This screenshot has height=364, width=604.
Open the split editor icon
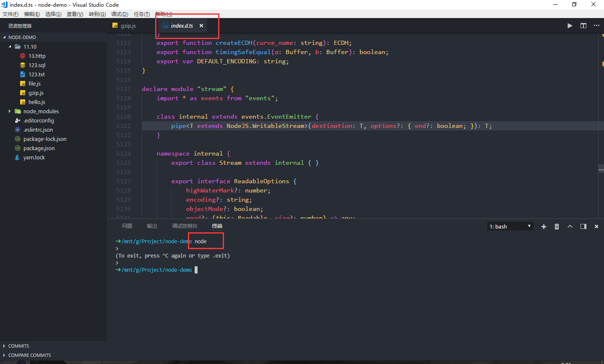(x=583, y=26)
